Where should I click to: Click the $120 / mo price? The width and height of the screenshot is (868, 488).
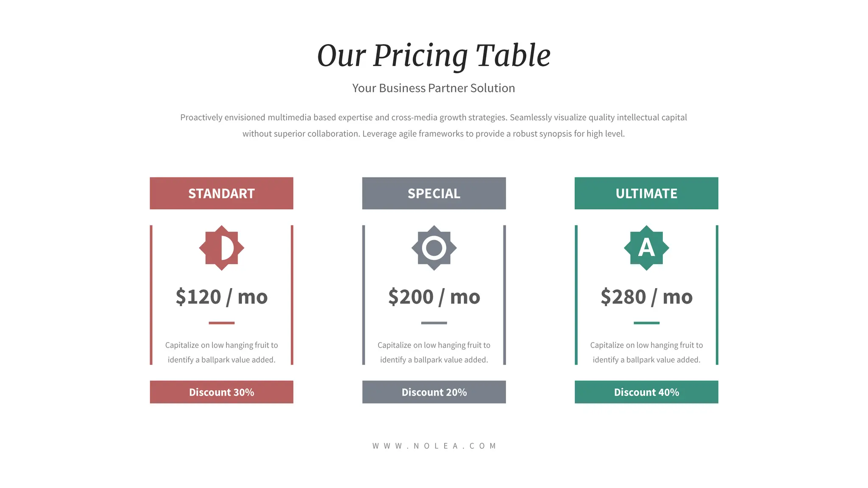[x=221, y=297]
